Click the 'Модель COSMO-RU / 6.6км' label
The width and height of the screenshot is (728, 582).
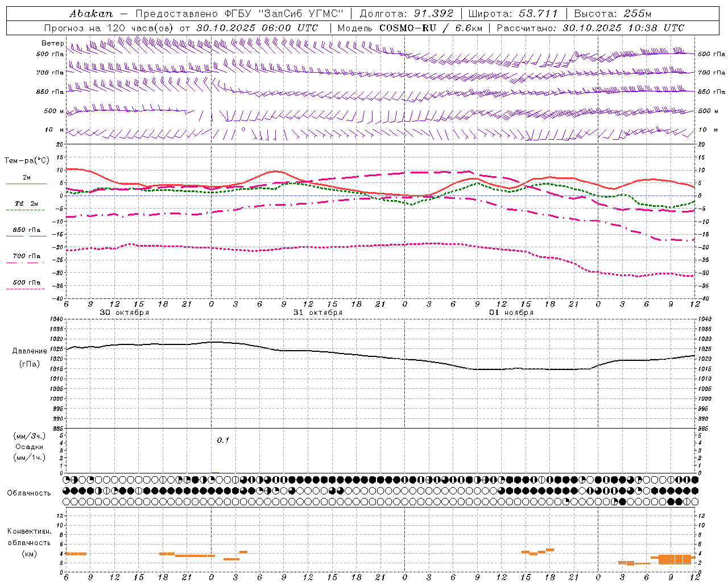[410, 28]
